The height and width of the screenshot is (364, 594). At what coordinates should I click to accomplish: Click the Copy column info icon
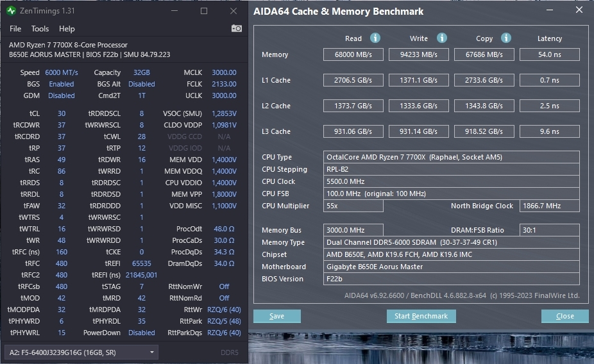tap(506, 38)
